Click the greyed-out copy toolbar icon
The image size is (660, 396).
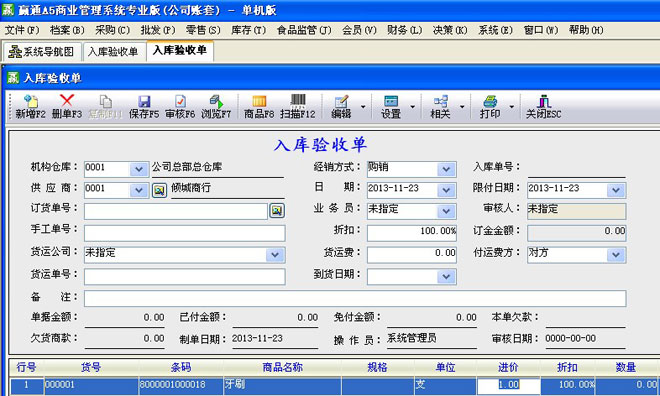(x=105, y=106)
